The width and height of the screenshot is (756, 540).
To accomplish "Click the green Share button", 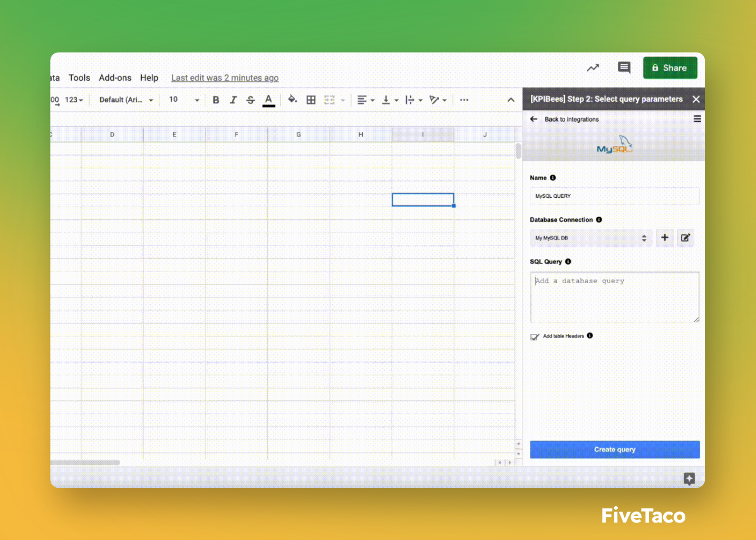I will point(670,67).
